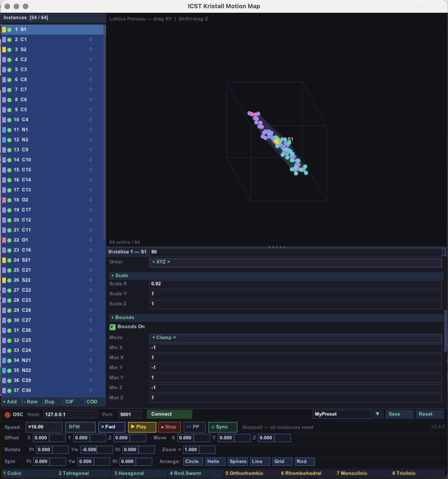This screenshot has width=448, height=479.
Task: Select instance row 26 S22
Action: click(53, 280)
